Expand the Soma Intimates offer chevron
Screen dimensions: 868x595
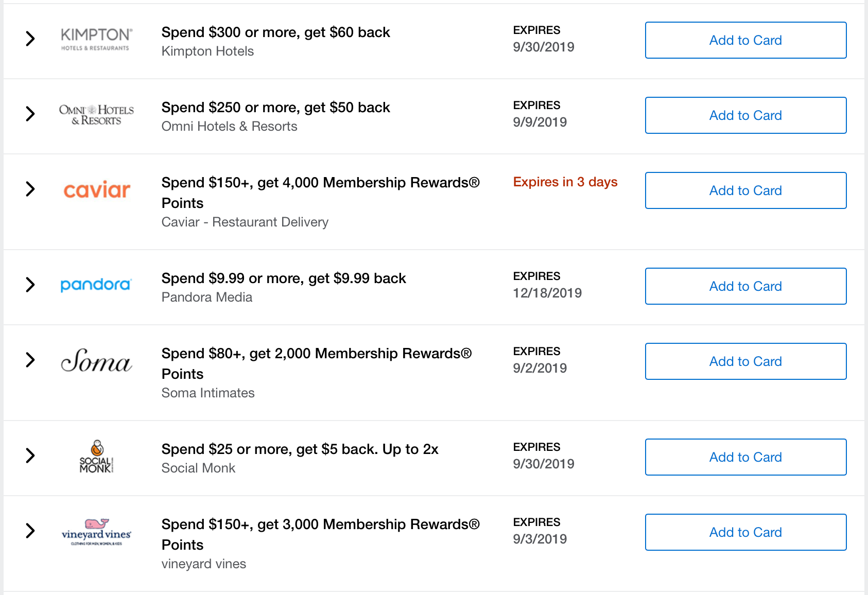[30, 360]
